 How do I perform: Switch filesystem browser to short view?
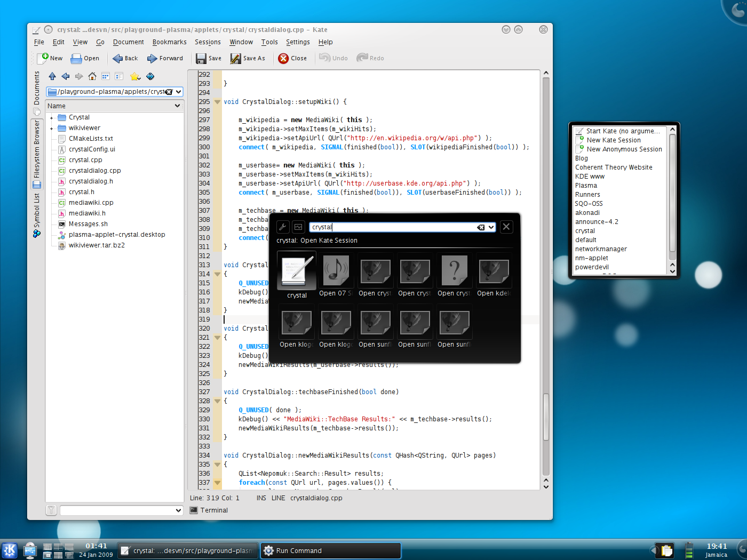point(106,76)
